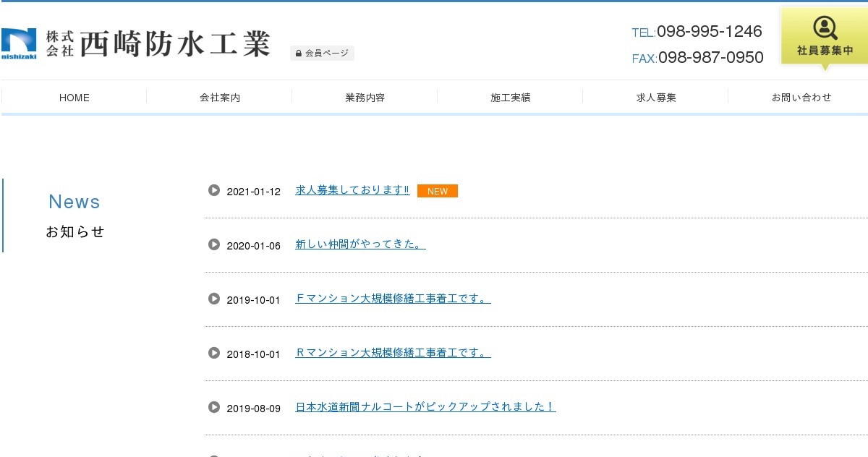Open the 会員ページ member page button
Viewport: 868px width, 457px height.
[322, 53]
